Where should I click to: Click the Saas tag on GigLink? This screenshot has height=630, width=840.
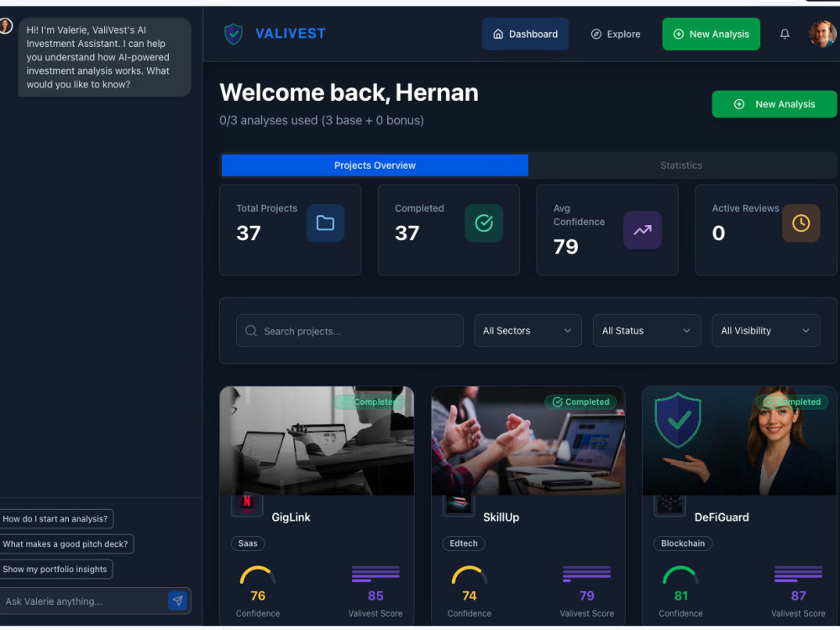tap(248, 543)
